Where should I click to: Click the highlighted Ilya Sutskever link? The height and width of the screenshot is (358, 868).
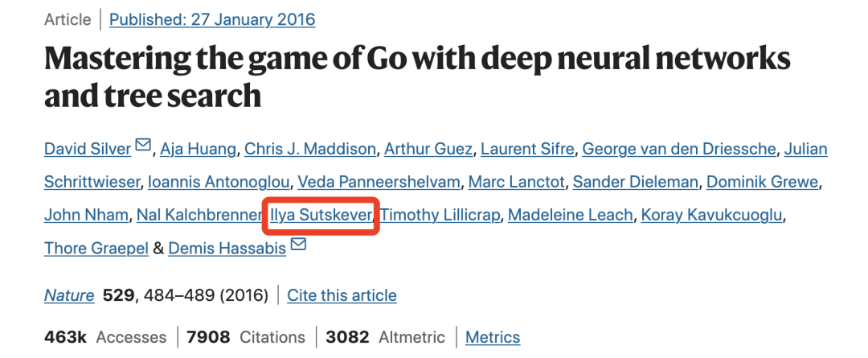(x=321, y=215)
